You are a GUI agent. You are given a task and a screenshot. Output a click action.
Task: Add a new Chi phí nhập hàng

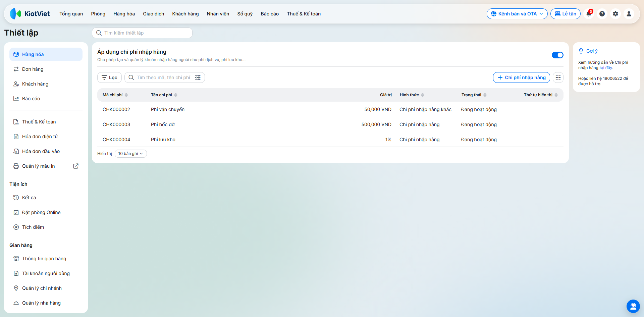pos(522,77)
